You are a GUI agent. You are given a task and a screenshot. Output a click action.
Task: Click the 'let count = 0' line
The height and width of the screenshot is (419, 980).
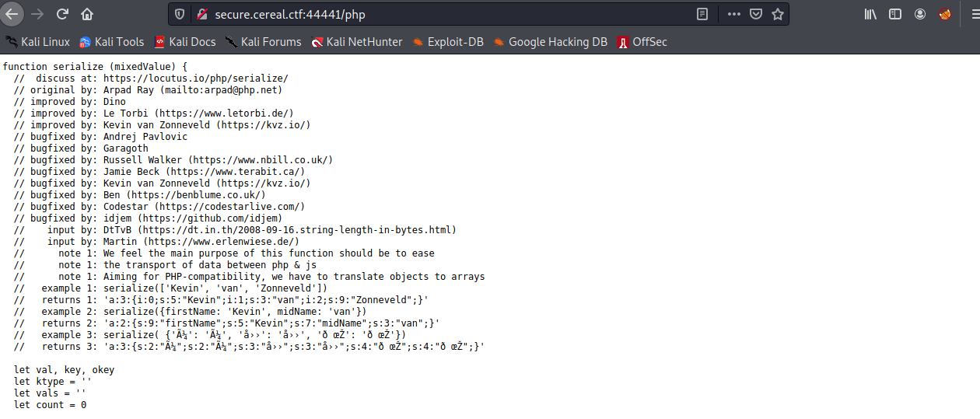[50, 405]
